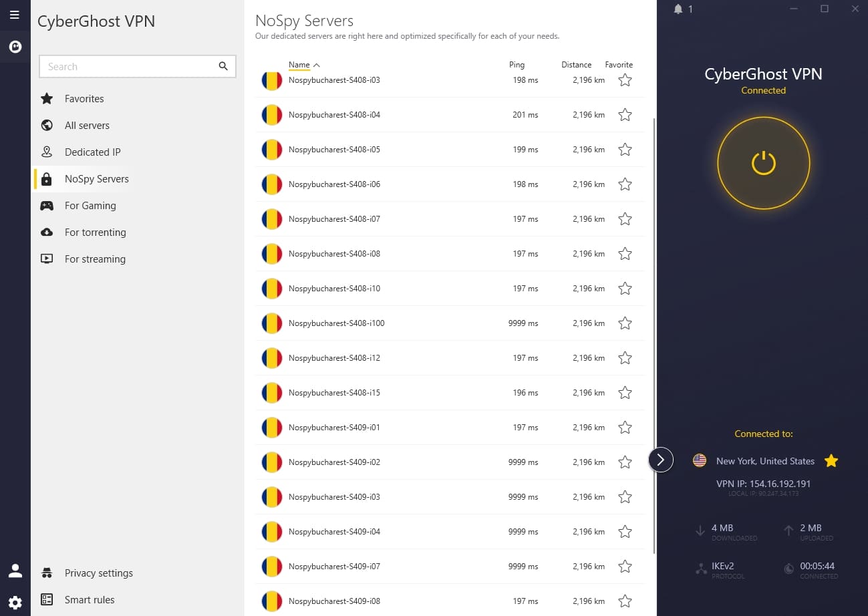Open For Gaming servers
The image size is (868, 616).
click(x=90, y=206)
